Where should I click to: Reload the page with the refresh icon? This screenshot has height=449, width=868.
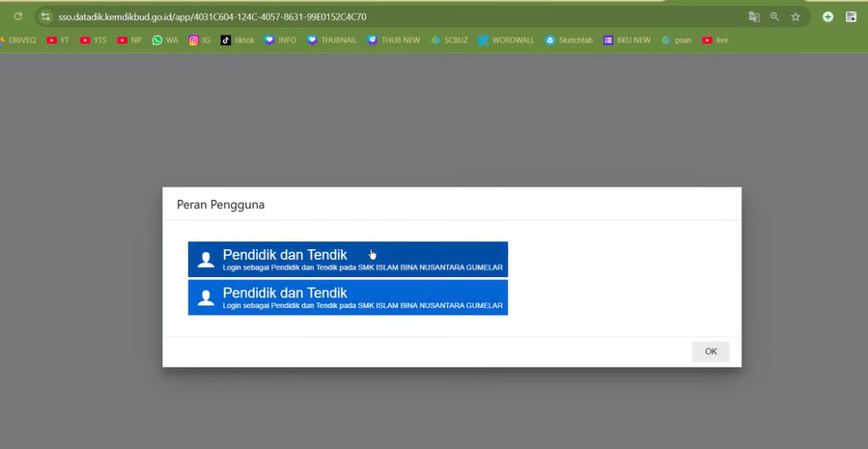(x=17, y=16)
